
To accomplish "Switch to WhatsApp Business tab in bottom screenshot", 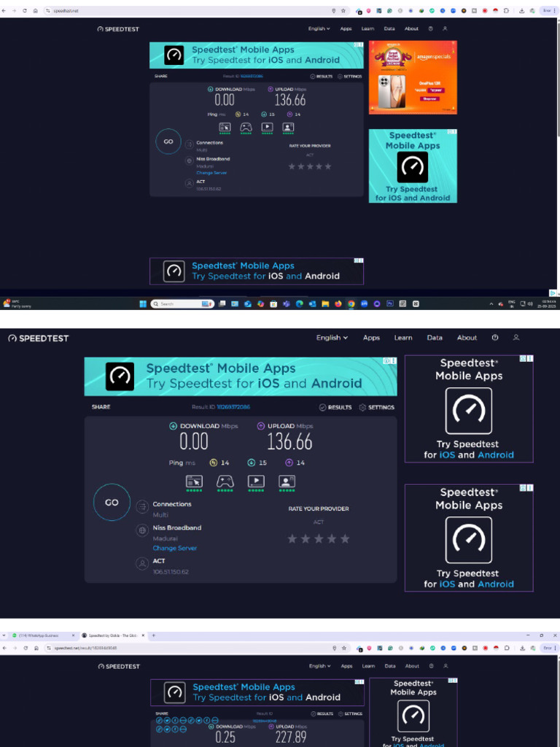I will 42,635.
